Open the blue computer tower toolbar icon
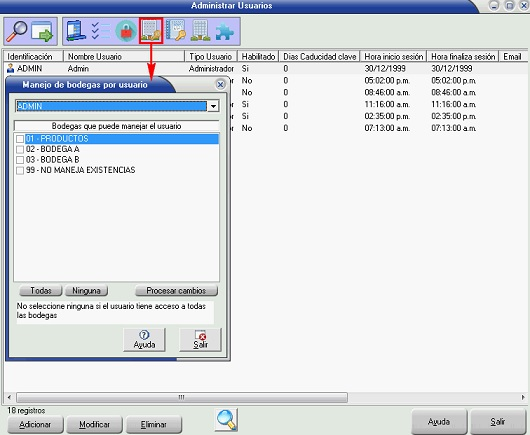The width and height of the screenshot is (530, 435). (x=76, y=31)
